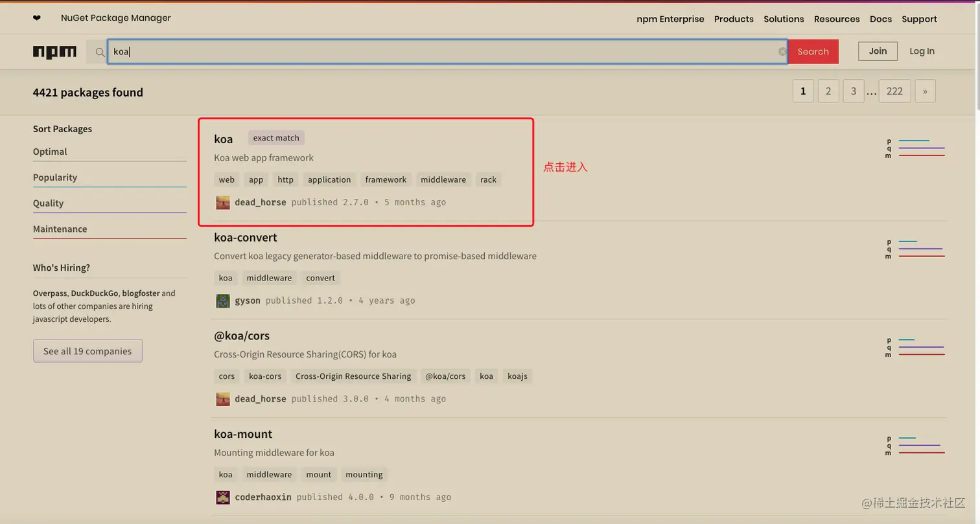Click the http tag on koa
980x524 pixels.
click(285, 179)
